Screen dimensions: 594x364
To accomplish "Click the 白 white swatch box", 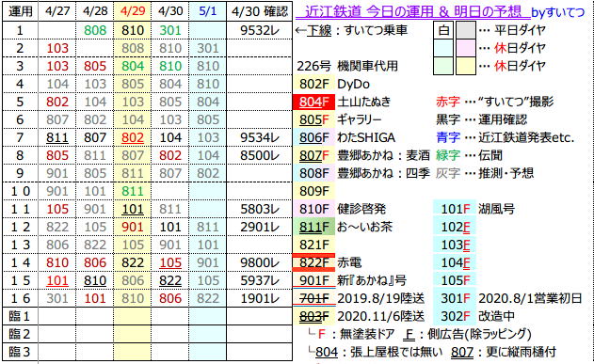I will 443,30.
